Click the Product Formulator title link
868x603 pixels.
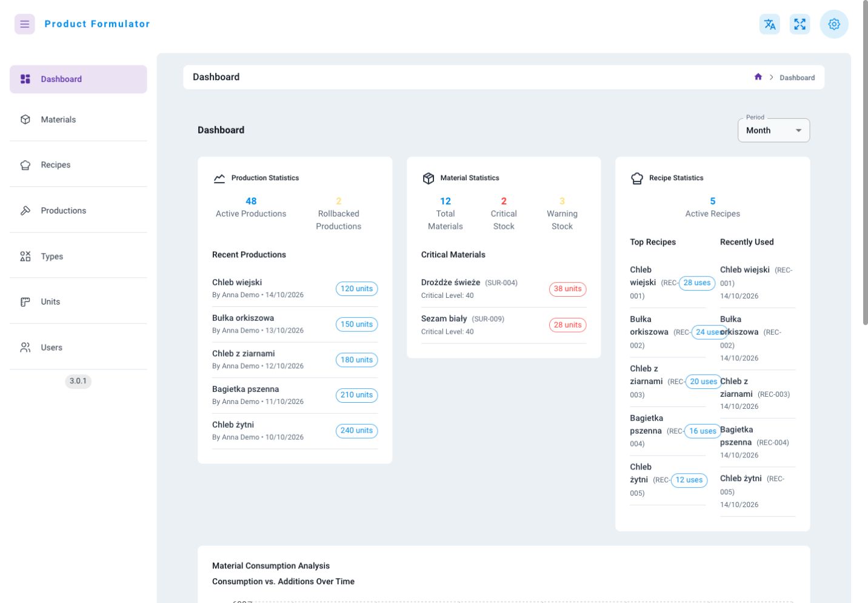97,24
